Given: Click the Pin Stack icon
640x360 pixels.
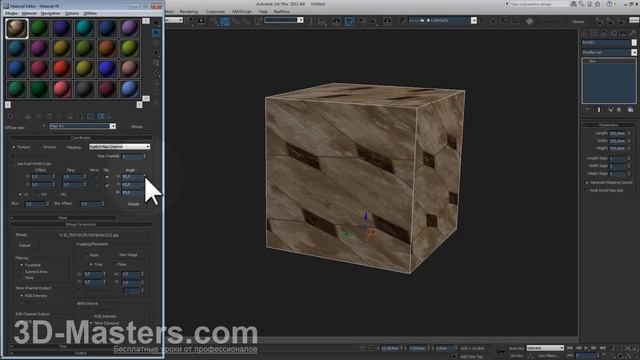Looking at the screenshot, I should [587, 110].
